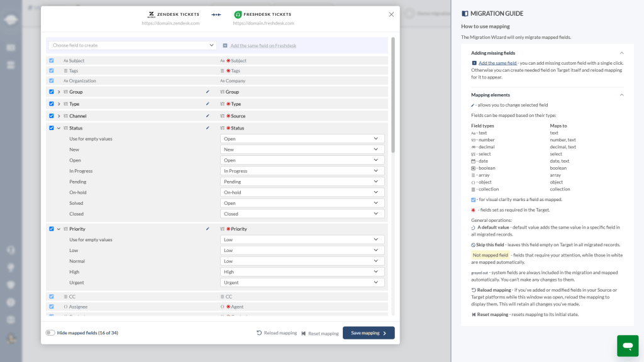This screenshot has height=362, width=644.
Task: Open the Solved status mapping dropdown
Action: 303,203
